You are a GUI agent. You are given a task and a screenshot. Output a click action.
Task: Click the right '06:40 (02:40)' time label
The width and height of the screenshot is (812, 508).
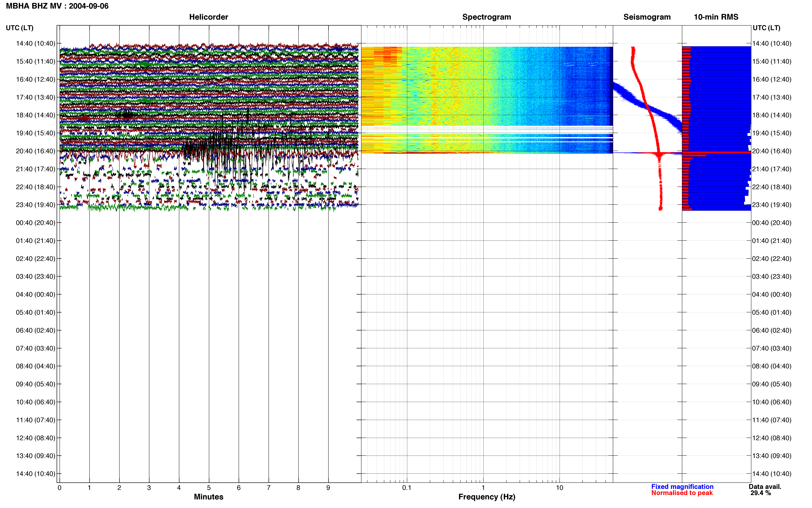pos(772,330)
